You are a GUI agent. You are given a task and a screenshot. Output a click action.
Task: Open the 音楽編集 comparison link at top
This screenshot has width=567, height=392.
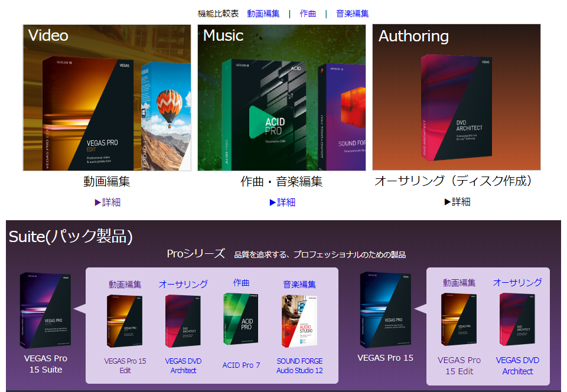(352, 14)
